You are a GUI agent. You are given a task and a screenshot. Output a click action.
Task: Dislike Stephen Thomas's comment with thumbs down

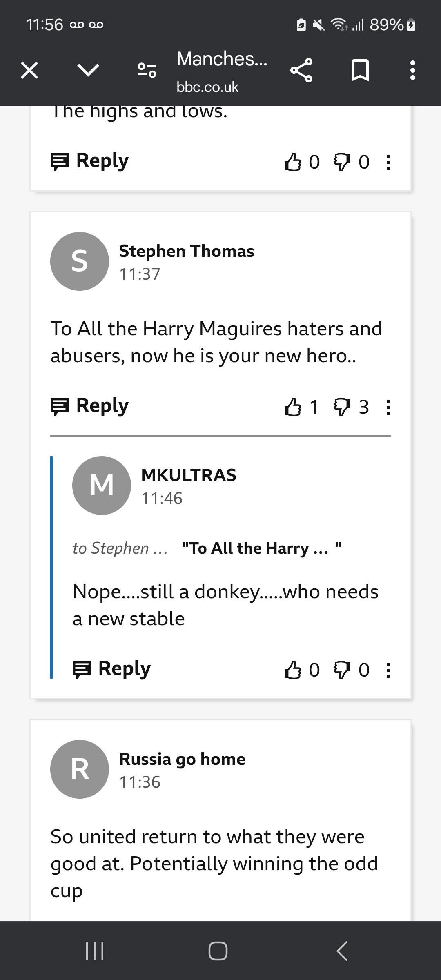342,407
